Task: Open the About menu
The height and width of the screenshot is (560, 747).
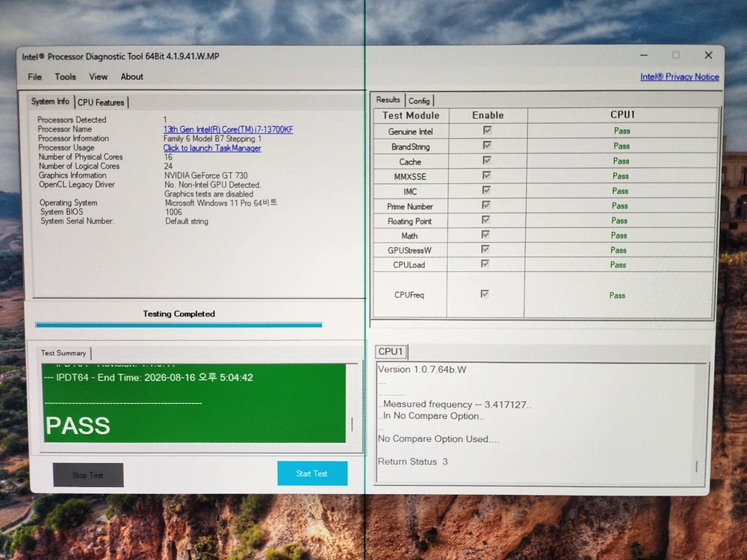Action: [x=132, y=76]
